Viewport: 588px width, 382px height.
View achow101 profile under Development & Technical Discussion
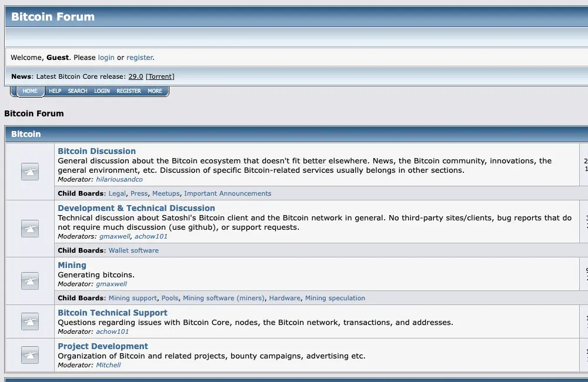tap(151, 237)
